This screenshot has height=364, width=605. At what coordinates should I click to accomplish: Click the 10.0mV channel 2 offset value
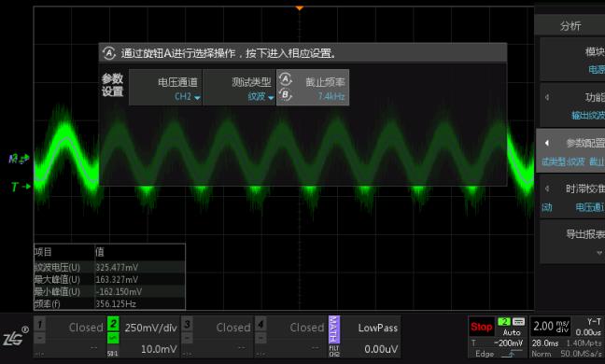(x=159, y=349)
